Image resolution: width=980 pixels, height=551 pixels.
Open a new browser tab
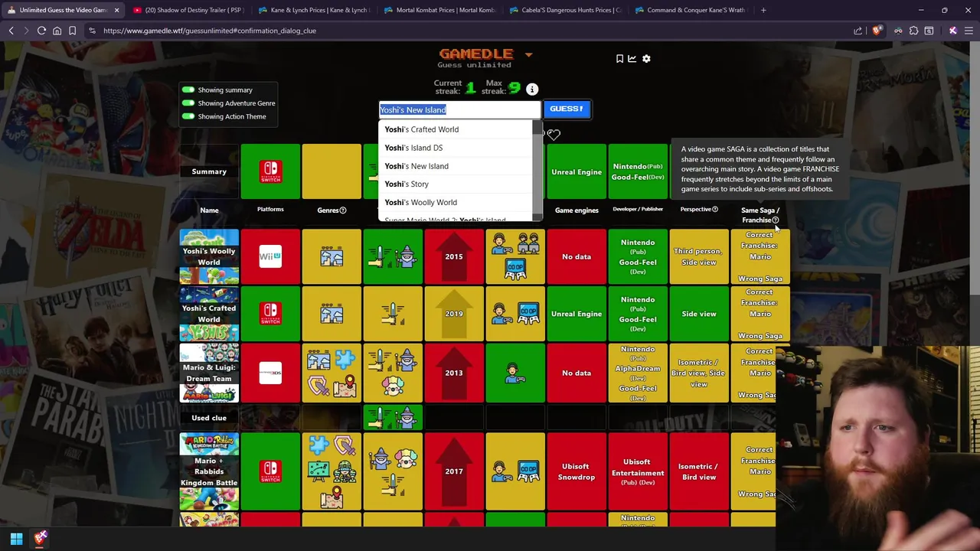pos(763,10)
